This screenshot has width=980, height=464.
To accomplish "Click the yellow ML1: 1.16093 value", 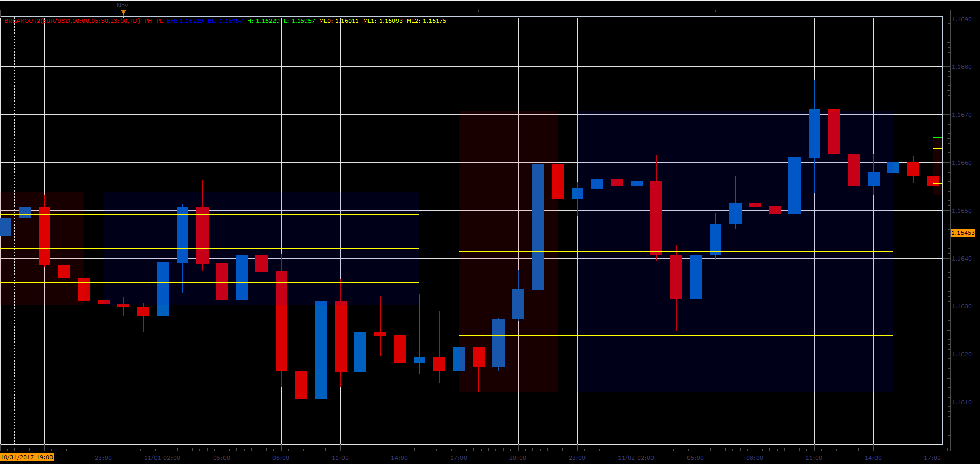I will [383, 21].
